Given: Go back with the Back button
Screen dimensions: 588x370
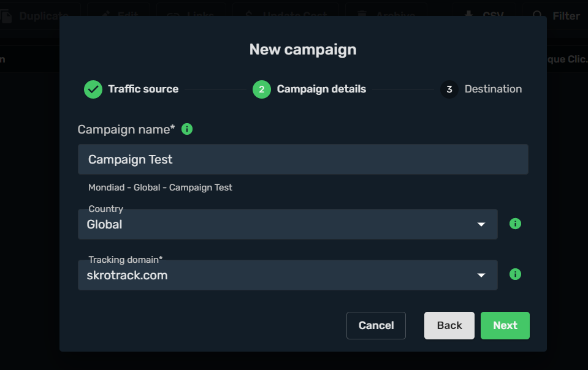Looking at the screenshot, I should pos(449,325).
